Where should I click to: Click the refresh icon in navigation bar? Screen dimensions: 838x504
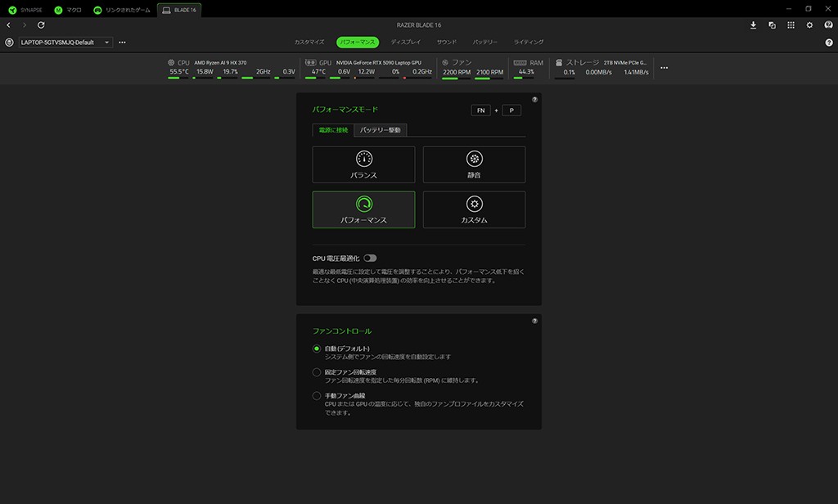(x=41, y=25)
